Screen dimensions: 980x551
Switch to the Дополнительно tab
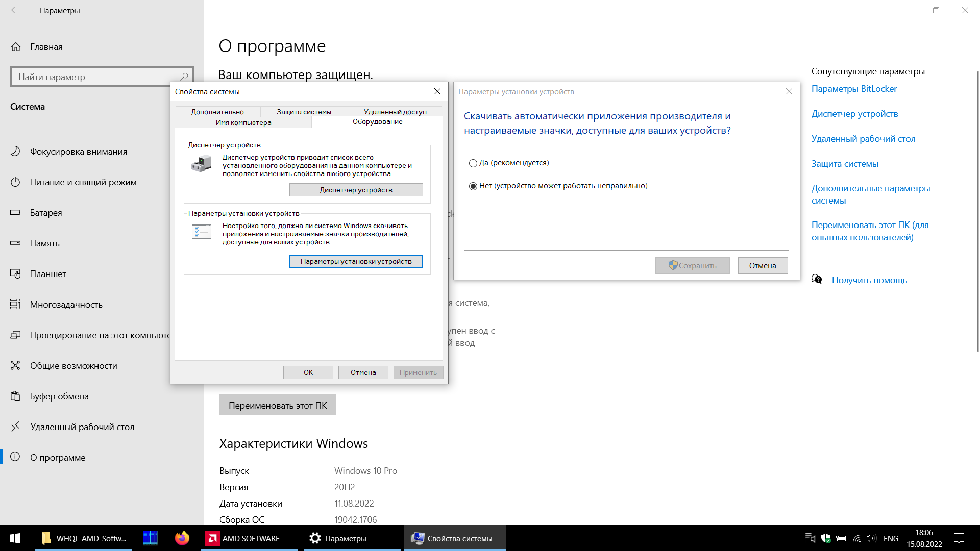(217, 112)
